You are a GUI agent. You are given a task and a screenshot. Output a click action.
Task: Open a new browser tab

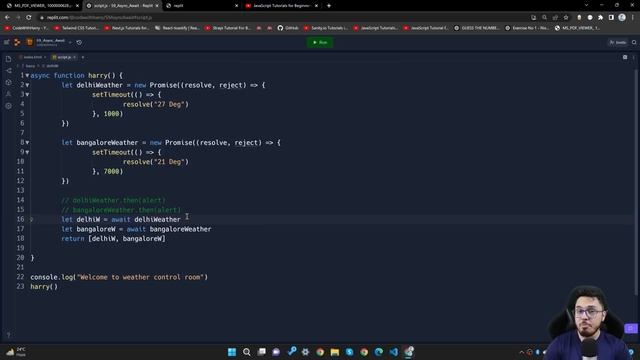pos(329,6)
